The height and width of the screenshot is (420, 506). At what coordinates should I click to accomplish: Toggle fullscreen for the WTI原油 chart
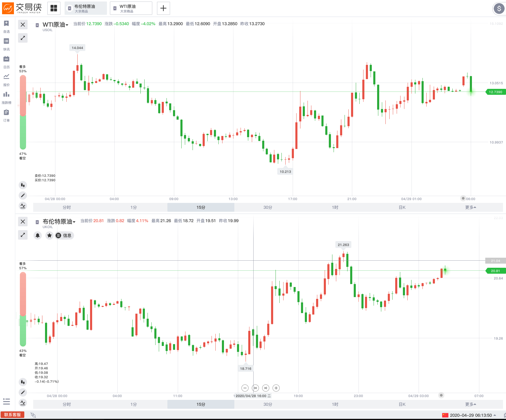[23, 38]
